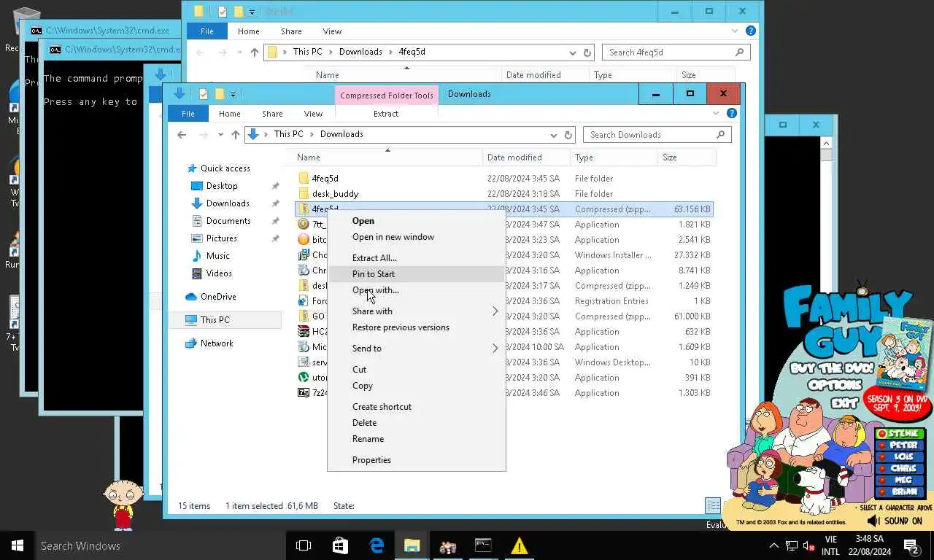Choose Copy in the context menu

pyautogui.click(x=362, y=386)
